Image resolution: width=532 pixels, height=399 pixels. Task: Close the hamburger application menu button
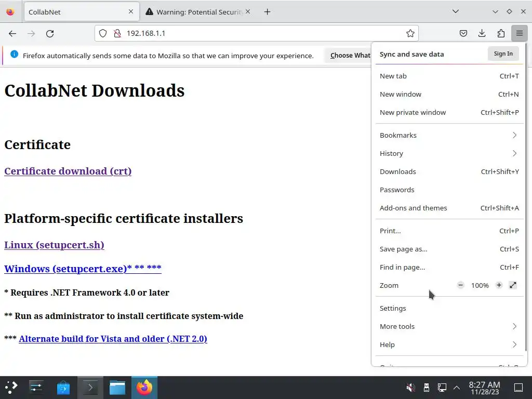(520, 33)
